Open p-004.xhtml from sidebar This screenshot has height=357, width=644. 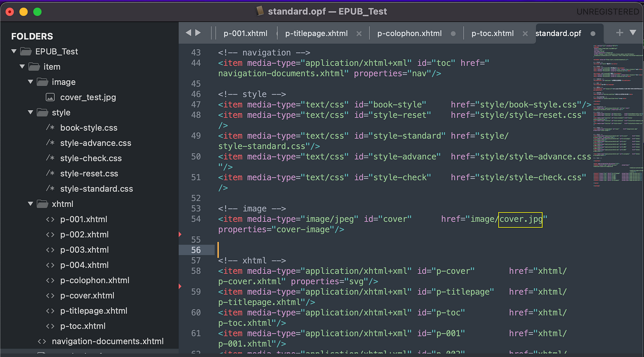85,266
